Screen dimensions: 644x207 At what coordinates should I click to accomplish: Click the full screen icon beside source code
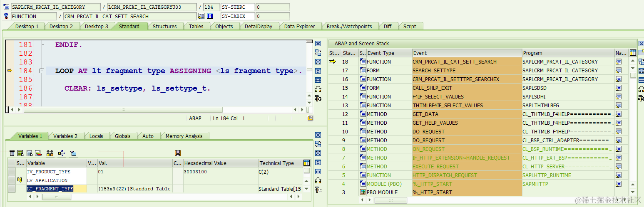point(318,62)
